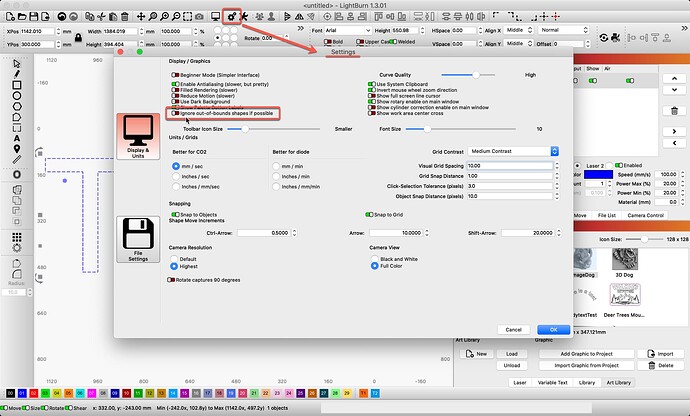Open settings via the gear toolbar icon
The height and width of the screenshot is (416, 690).
(232, 17)
